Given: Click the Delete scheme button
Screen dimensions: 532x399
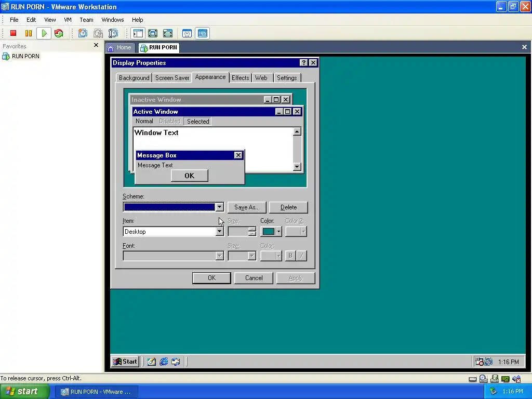Looking at the screenshot, I should pos(288,207).
